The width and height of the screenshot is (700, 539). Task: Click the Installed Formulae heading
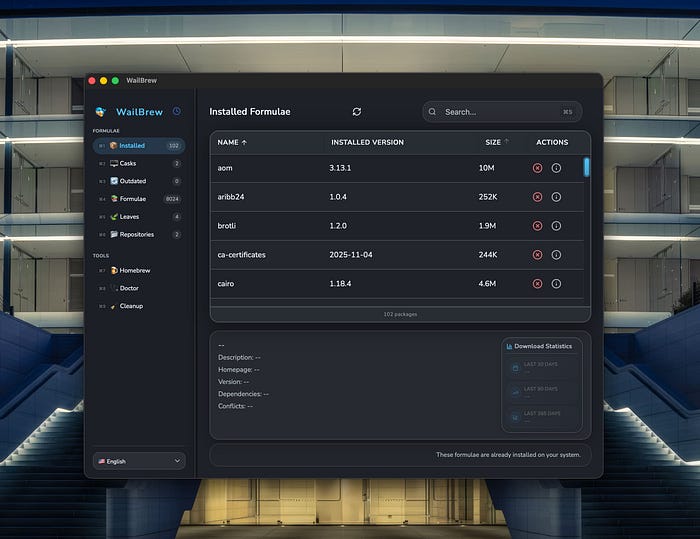(250, 112)
